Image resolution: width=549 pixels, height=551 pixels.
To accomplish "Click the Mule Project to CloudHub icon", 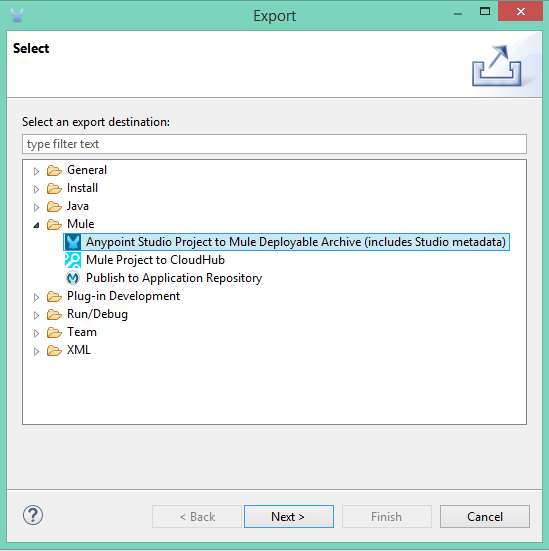I will pos(73,260).
